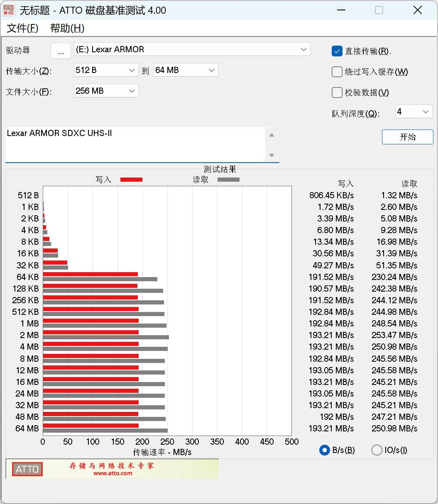Close the ATTO window
The image size is (438, 504).
(x=418, y=10)
